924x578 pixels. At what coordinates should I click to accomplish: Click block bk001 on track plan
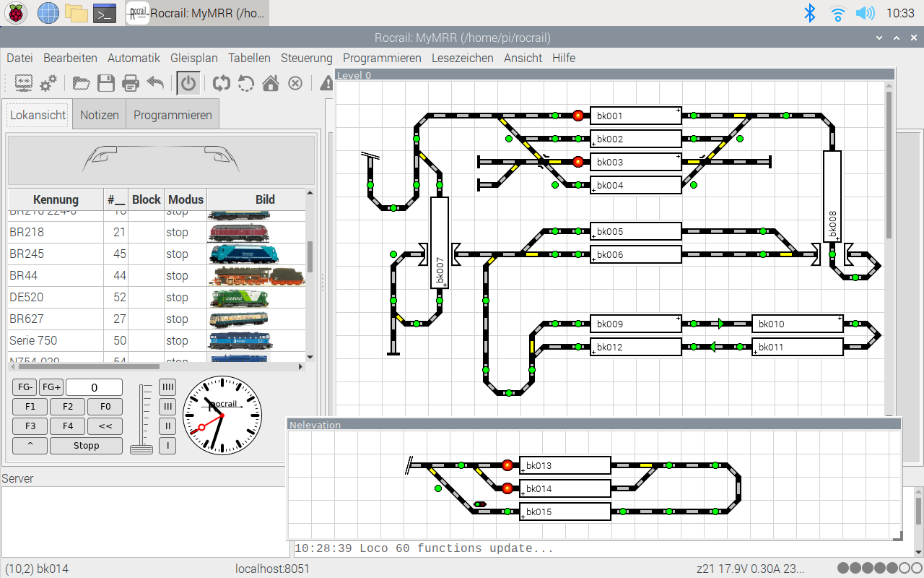pyautogui.click(x=636, y=116)
